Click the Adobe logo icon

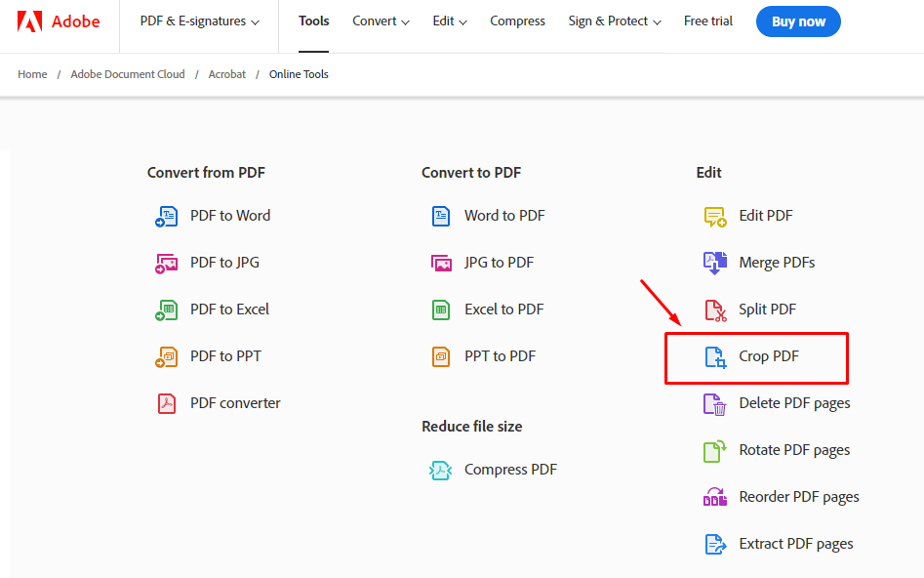tap(28, 21)
